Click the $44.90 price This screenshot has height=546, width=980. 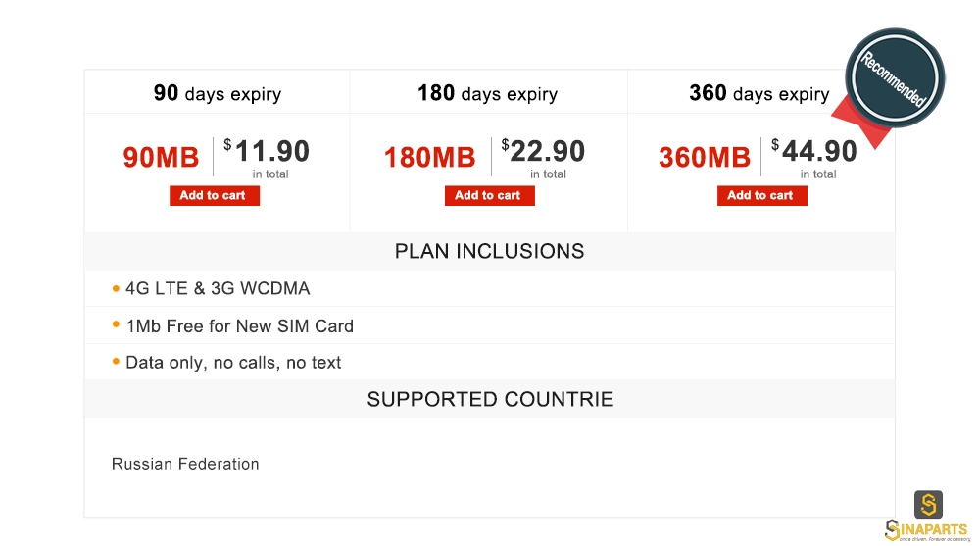[814, 151]
